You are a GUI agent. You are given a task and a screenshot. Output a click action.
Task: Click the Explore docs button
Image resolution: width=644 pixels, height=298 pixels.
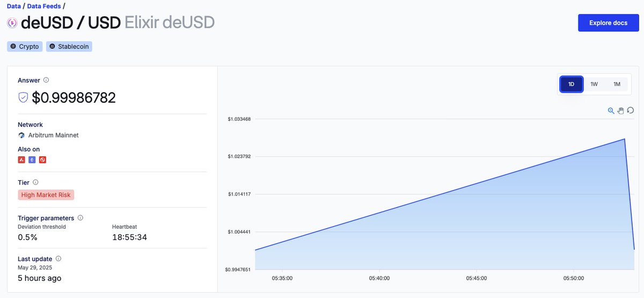[608, 23]
